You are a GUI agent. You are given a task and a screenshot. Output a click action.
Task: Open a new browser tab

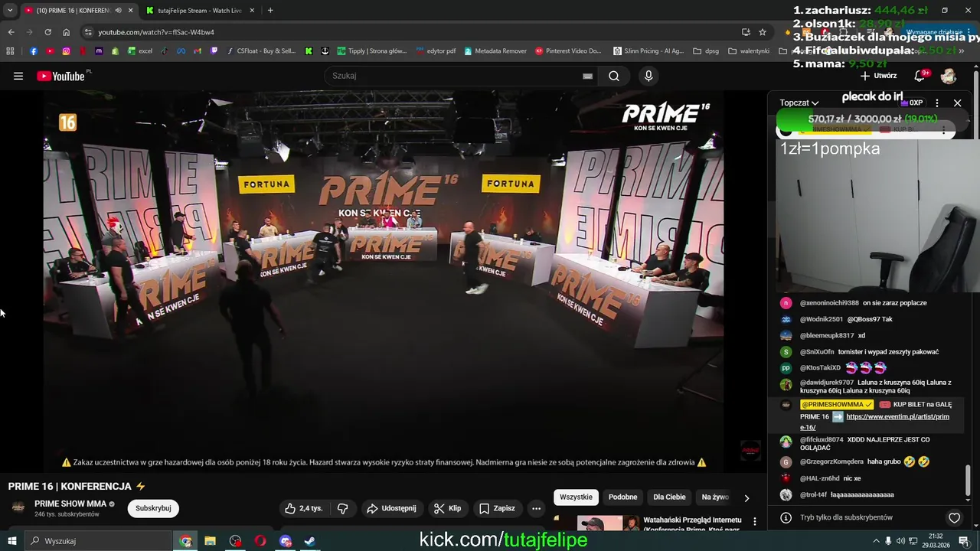click(x=270, y=11)
